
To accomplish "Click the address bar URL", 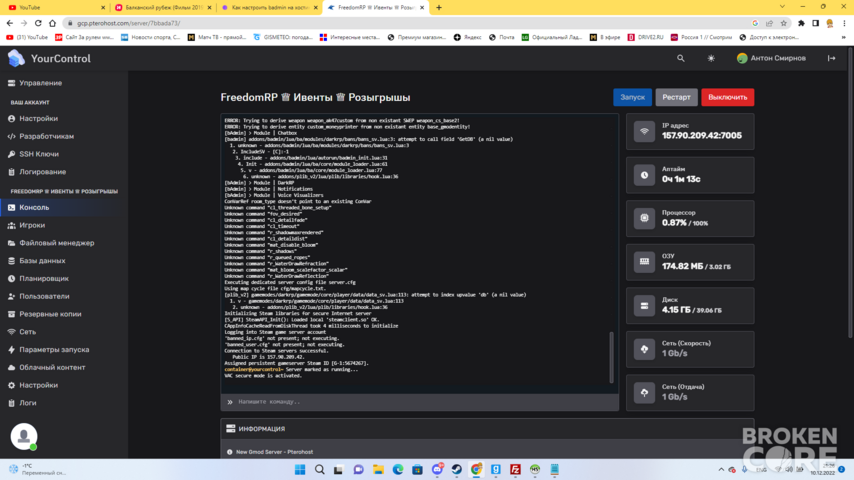I will coord(129,23).
